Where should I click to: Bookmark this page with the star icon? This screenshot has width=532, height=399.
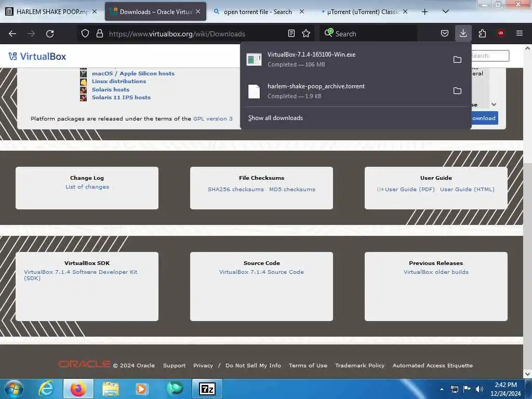pos(306,34)
